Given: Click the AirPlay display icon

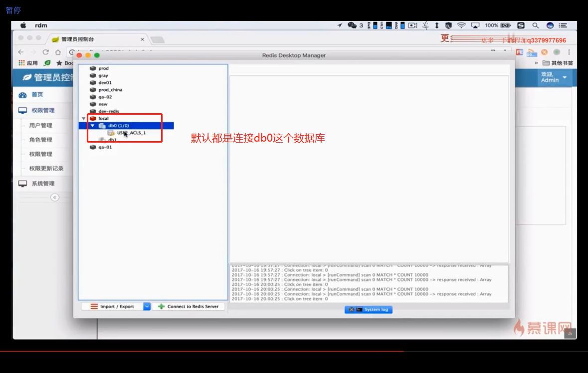Looking at the screenshot, I should pyautogui.click(x=475, y=25).
